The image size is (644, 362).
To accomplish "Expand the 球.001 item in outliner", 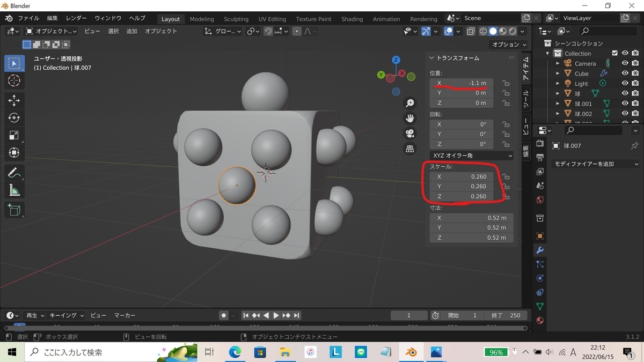I will click(558, 104).
